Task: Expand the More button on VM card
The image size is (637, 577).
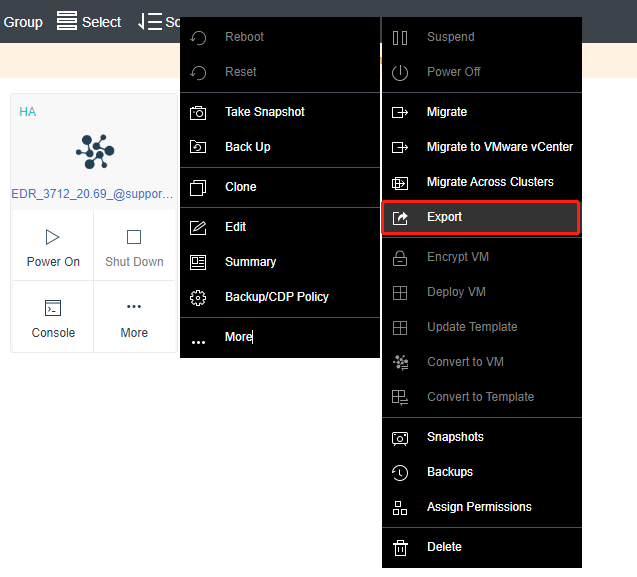Action: pos(134,317)
